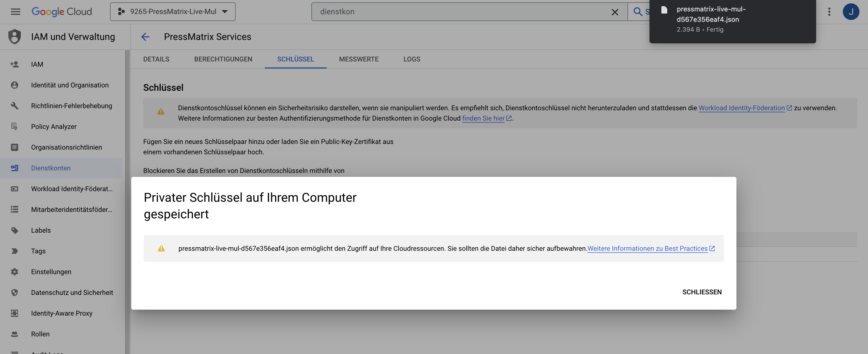The height and width of the screenshot is (354, 868).
Task: Go back with the arrow next to PressMatrix Services
Action: pyautogui.click(x=145, y=37)
